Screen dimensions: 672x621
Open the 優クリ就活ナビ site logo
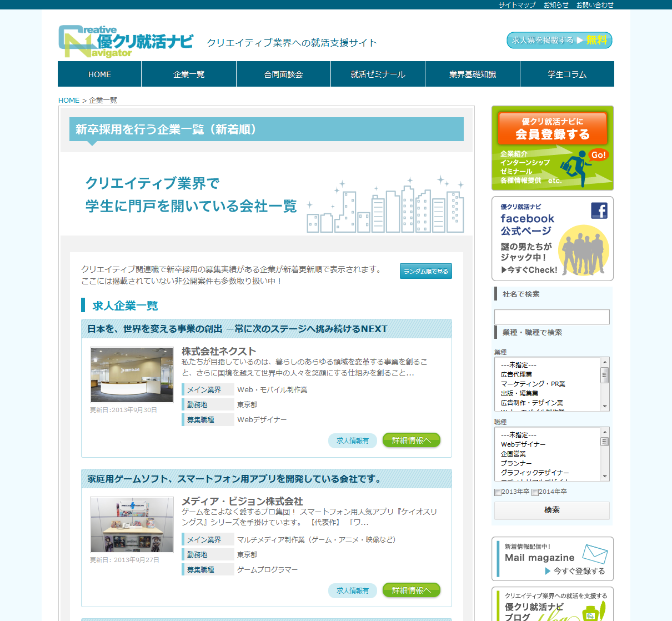[x=126, y=41]
